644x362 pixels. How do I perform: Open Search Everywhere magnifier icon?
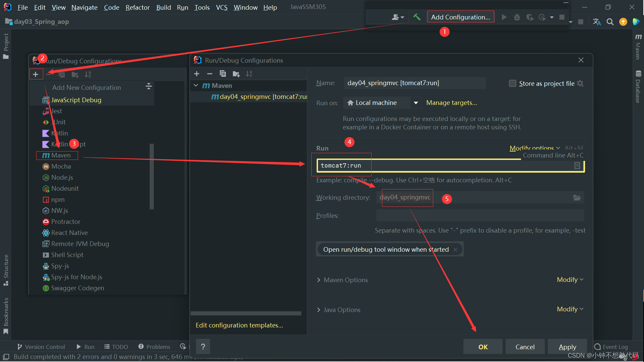click(x=610, y=22)
